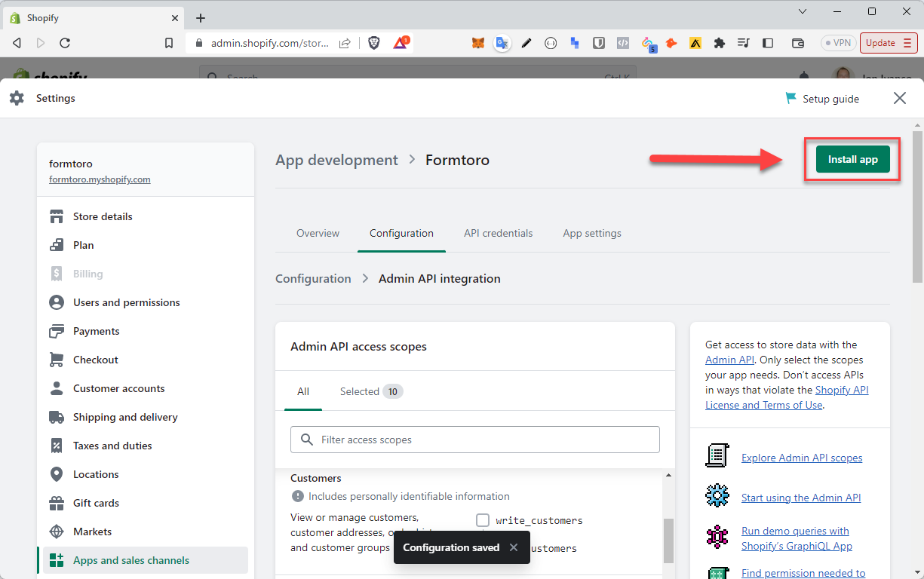Open the Markets globe icon
924x579 pixels.
coord(57,532)
